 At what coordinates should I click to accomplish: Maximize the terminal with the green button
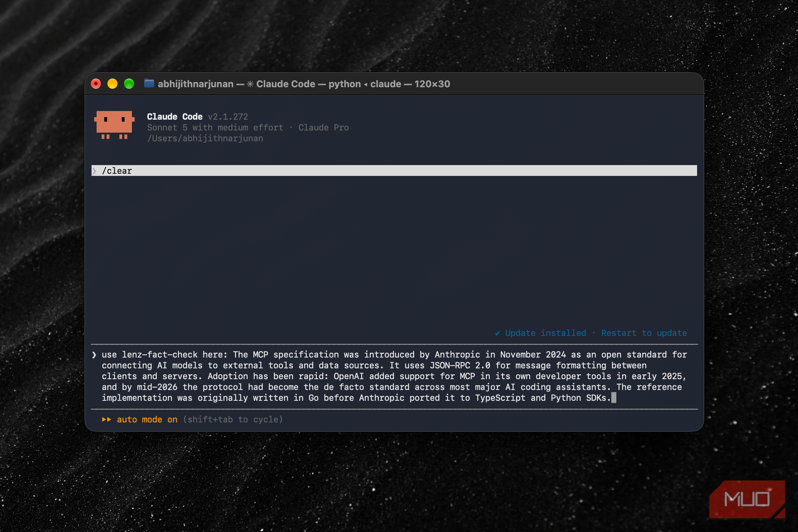(129, 84)
